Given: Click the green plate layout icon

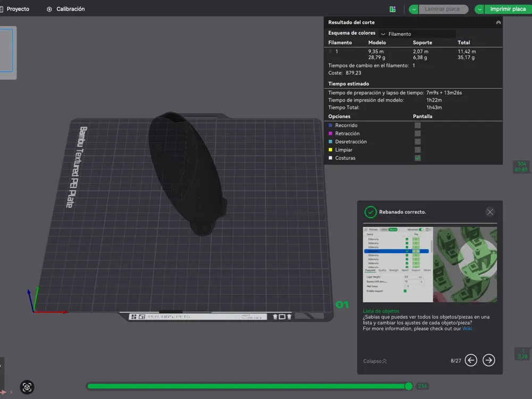Looking at the screenshot, I should pos(393,9).
